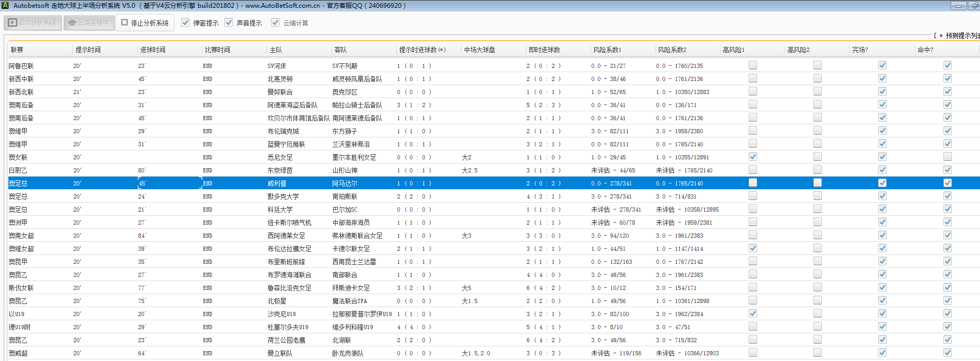The width and height of the screenshot is (980, 361).
Task: Uncheck 高风险1 for 以U19 沙克尼U19 row
Action: pyautogui.click(x=752, y=313)
